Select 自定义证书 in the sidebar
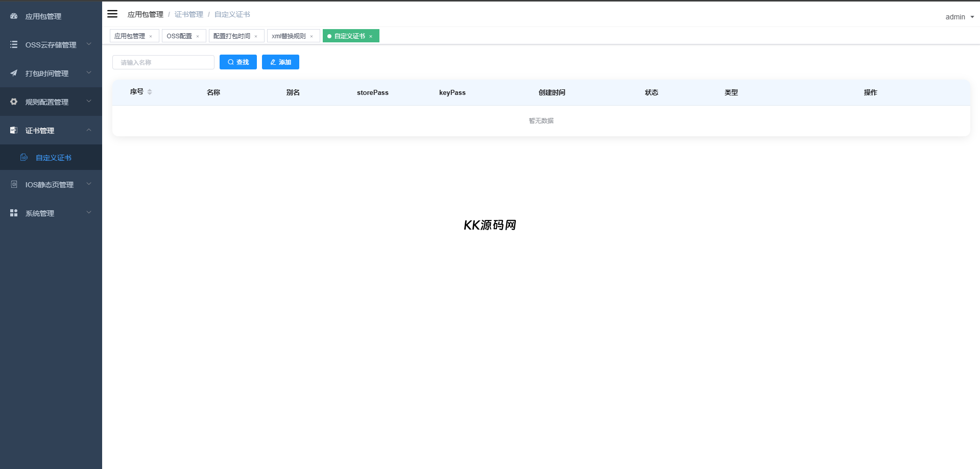Screen dimensions: 980x469 click(53, 158)
